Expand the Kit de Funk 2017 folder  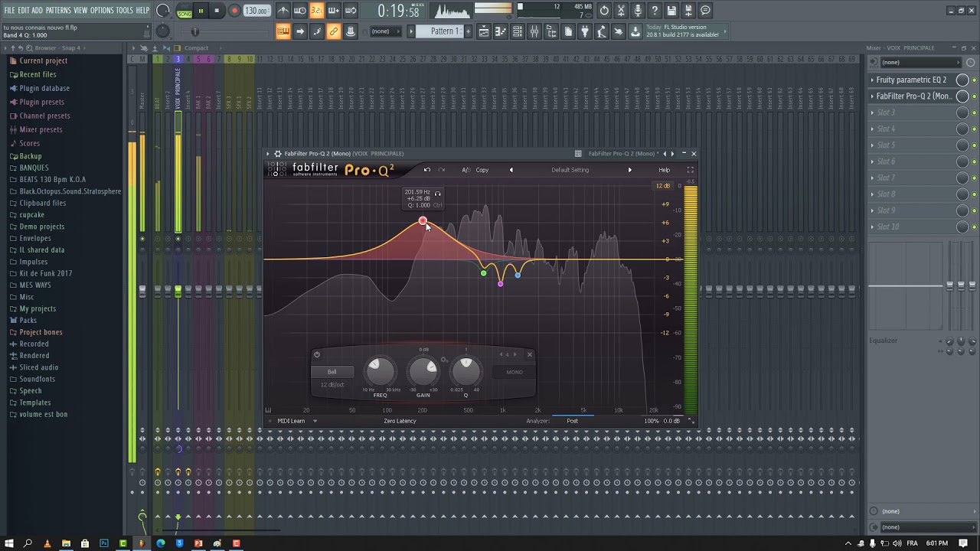(45, 273)
